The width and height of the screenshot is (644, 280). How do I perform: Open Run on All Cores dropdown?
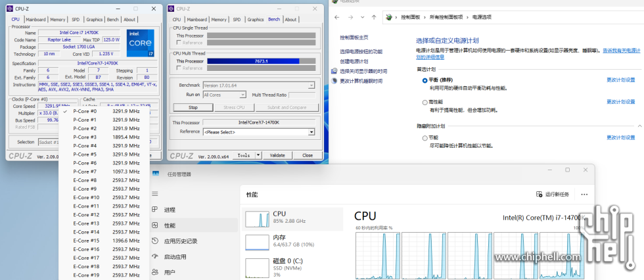[x=242, y=95]
